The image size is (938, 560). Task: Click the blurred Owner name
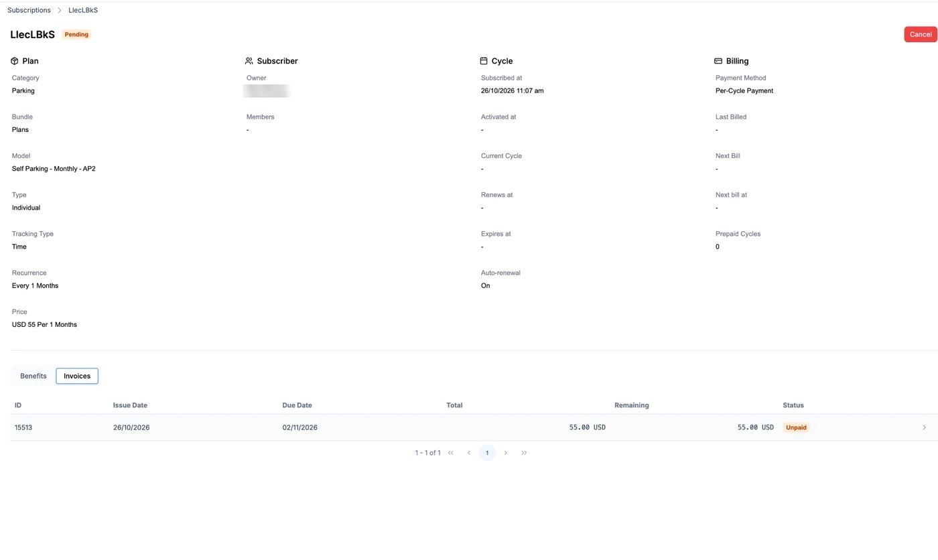(267, 91)
